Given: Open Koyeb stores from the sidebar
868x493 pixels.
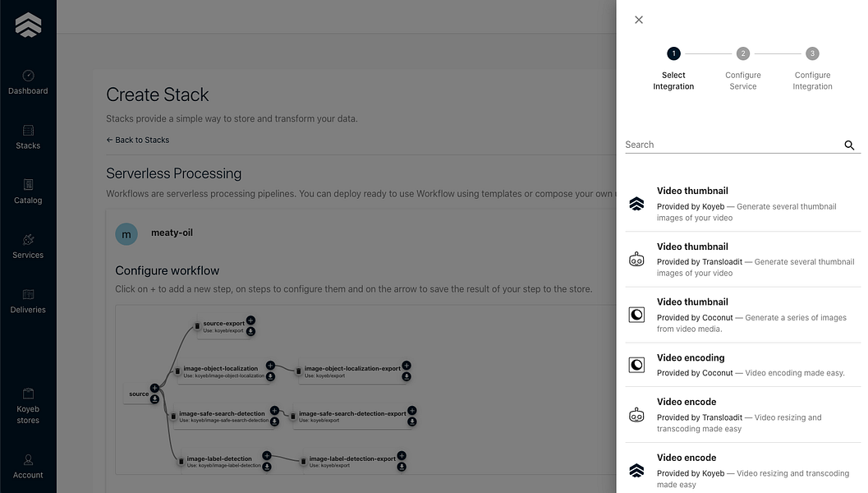Looking at the screenshot, I should [x=28, y=406].
